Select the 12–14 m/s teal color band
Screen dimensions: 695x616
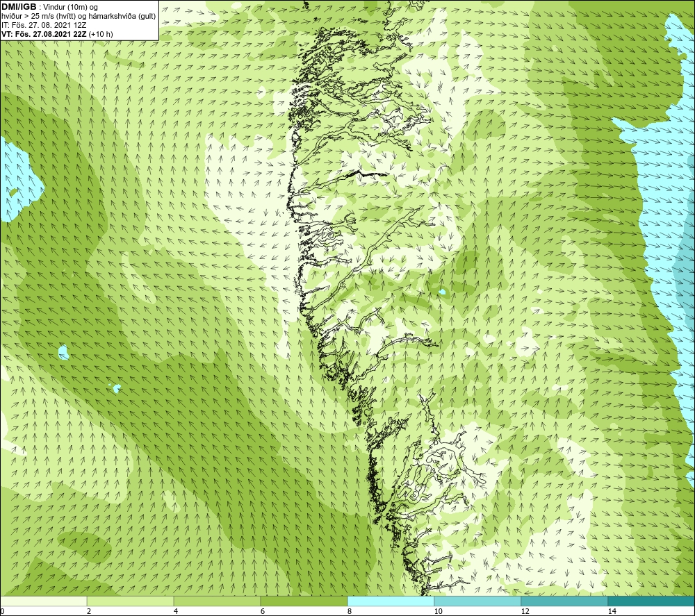coord(564,601)
